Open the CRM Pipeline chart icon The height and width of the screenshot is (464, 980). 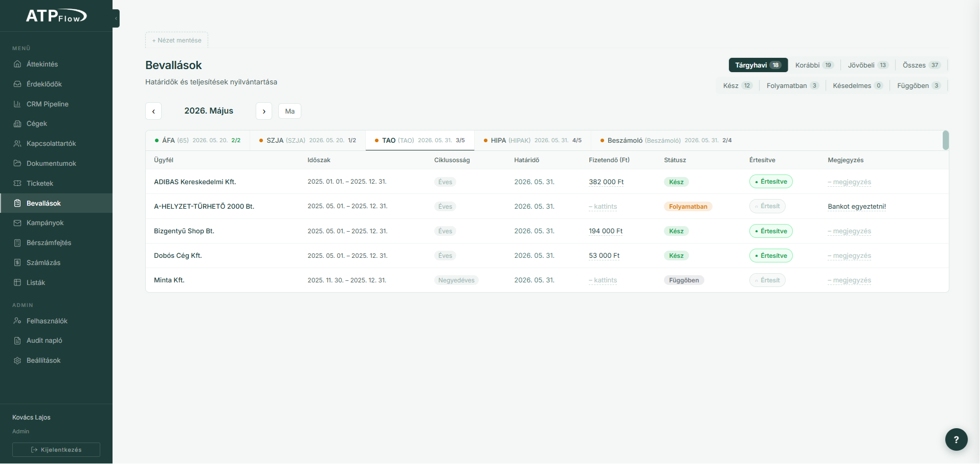(x=17, y=104)
